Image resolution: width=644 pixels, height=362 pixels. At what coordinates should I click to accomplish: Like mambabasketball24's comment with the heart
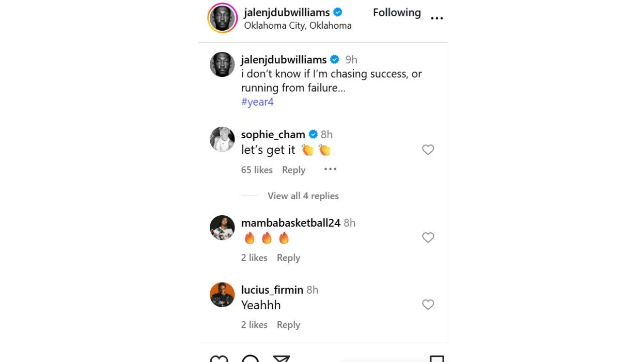(x=428, y=237)
